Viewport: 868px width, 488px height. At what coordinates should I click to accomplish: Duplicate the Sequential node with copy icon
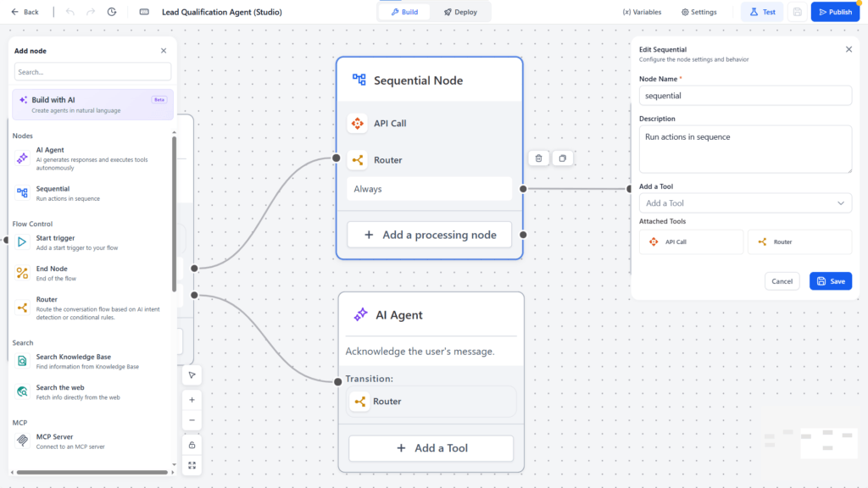click(563, 158)
